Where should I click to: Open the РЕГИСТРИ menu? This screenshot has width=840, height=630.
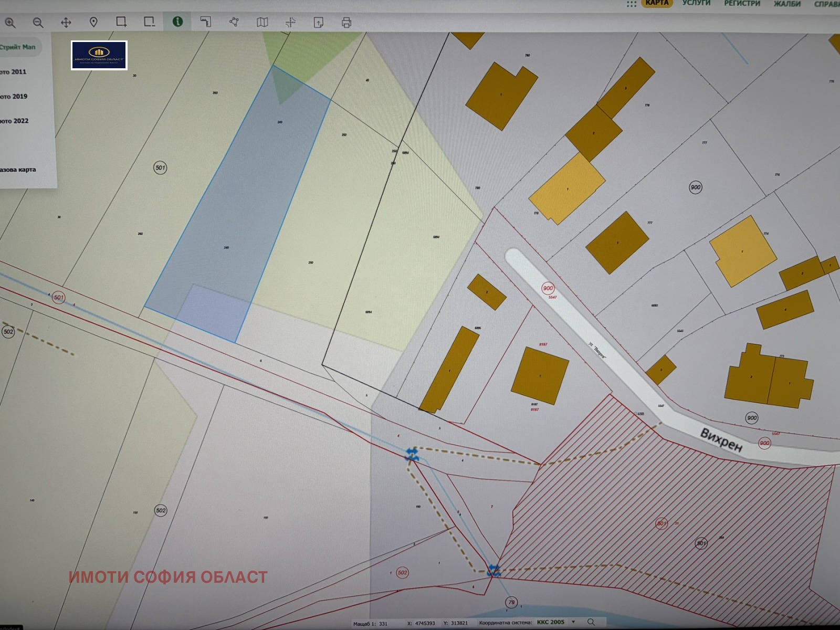point(742,3)
